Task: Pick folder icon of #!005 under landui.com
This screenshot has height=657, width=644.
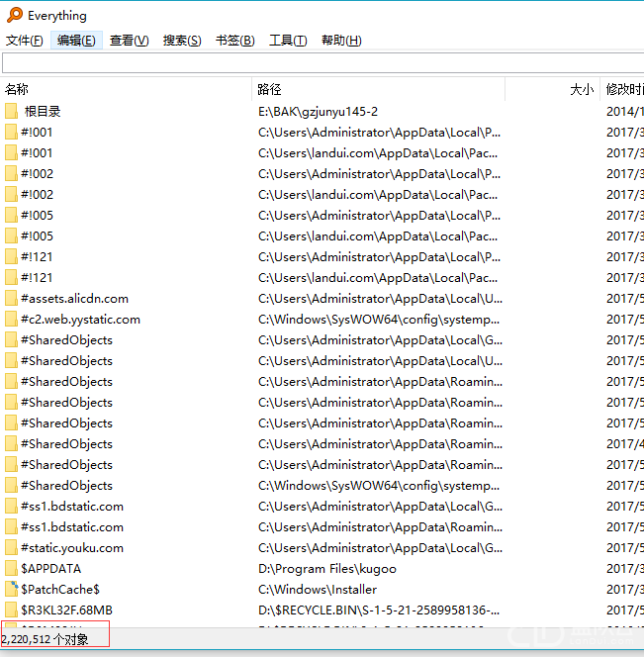Action: click(11, 235)
